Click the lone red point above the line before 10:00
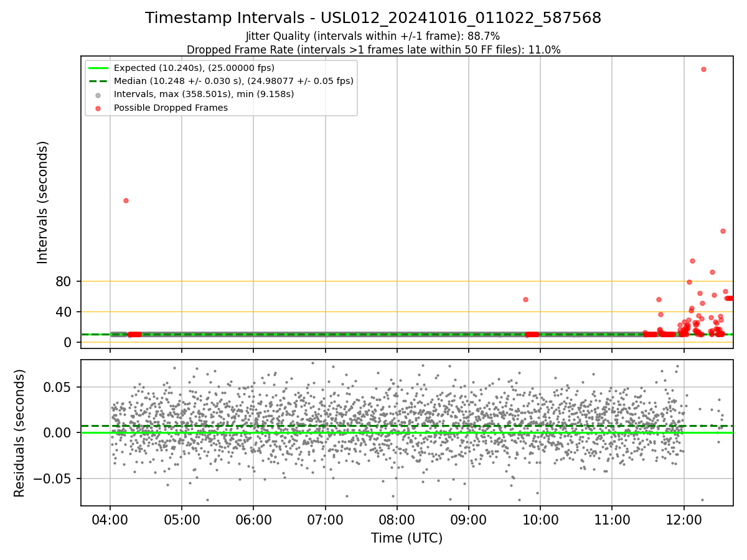The width and height of the screenshot is (747, 560). 525,299
